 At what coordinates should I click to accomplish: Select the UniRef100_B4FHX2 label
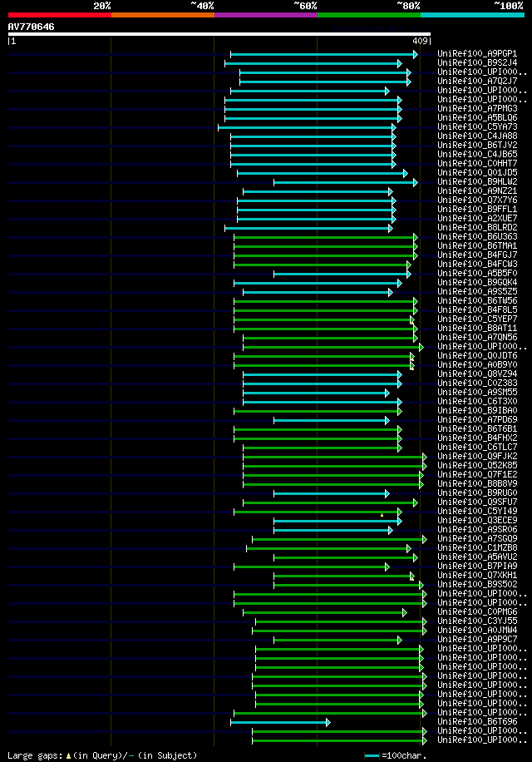click(477, 438)
